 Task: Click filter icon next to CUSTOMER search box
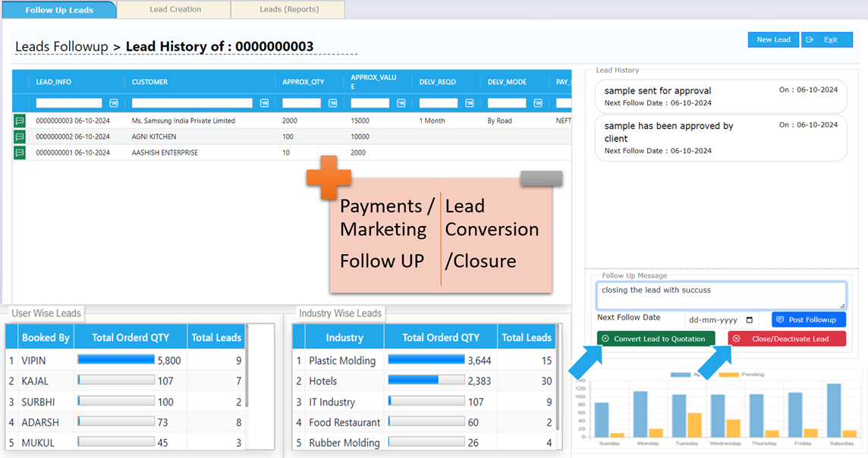(264, 103)
